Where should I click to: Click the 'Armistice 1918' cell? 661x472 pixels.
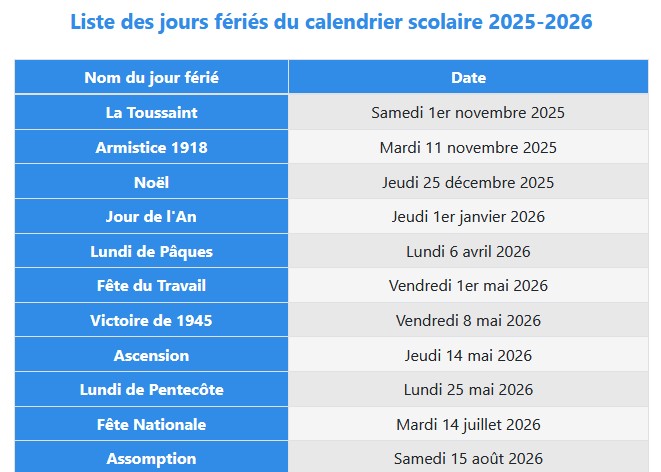pyautogui.click(x=151, y=147)
